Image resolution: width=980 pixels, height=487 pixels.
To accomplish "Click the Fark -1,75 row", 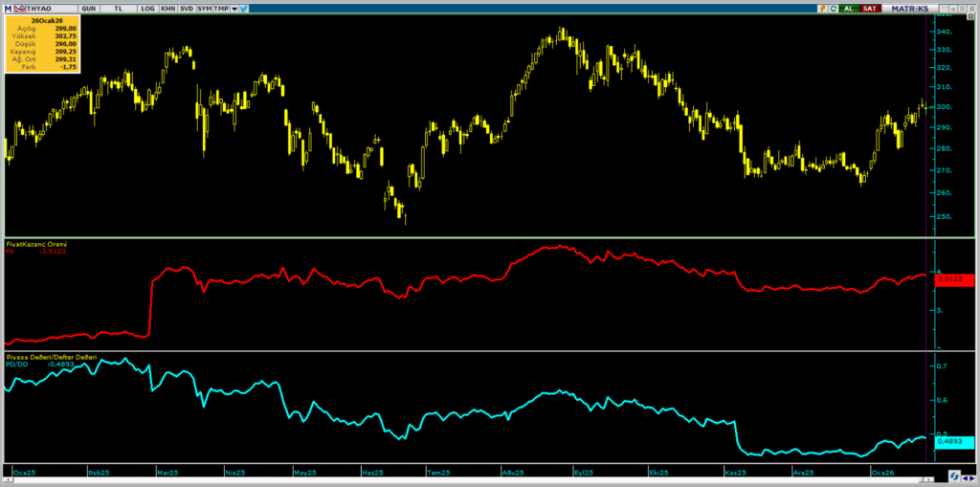I will [42, 66].
